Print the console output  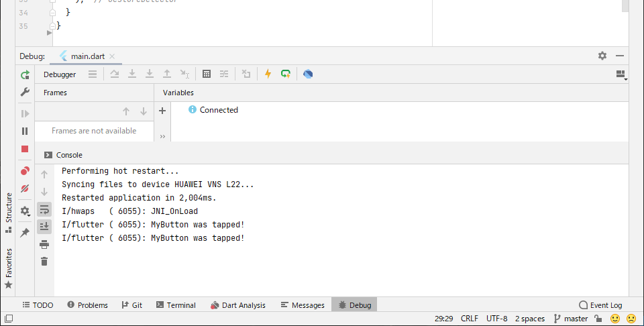click(x=44, y=244)
